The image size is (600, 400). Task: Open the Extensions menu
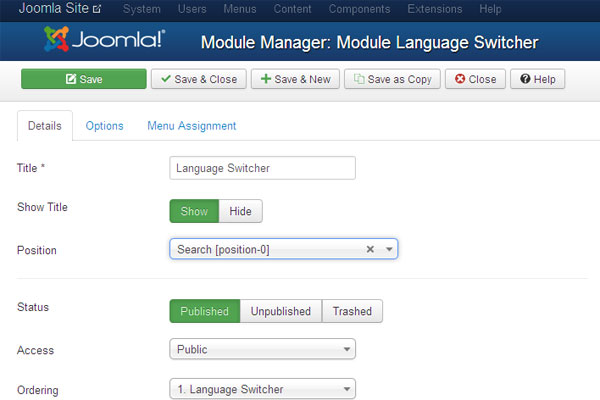(435, 9)
